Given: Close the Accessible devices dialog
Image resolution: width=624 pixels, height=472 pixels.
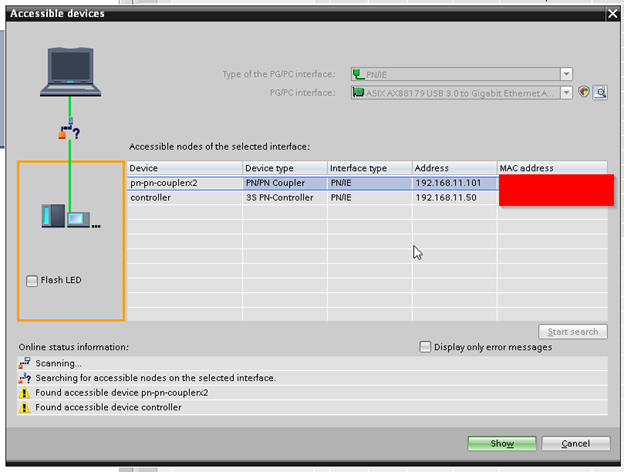Looking at the screenshot, I should tap(612, 14).
